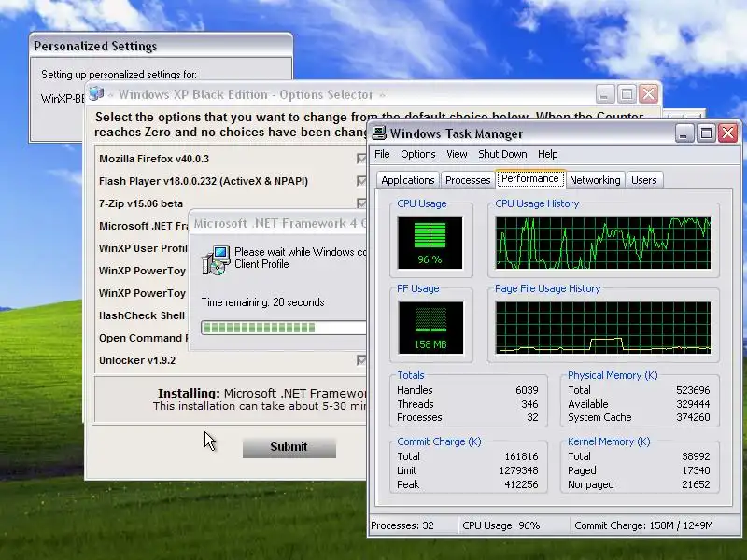747x560 pixels.
Task: Click the Commit Charge Peak value 412256
Action: [x=521, y=484]
